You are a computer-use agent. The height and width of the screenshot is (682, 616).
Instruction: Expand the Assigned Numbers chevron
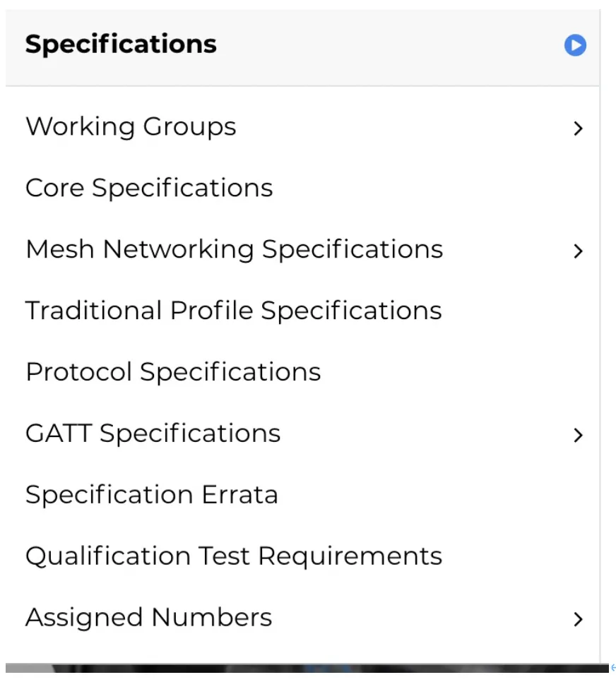(x=578, y=619)
